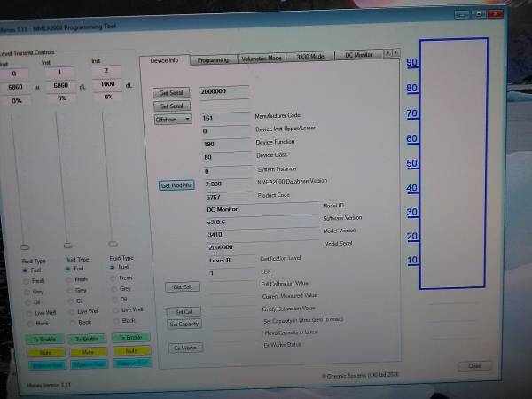
Task: Open the Volumetric Mode tab
Action: [262, 58]
